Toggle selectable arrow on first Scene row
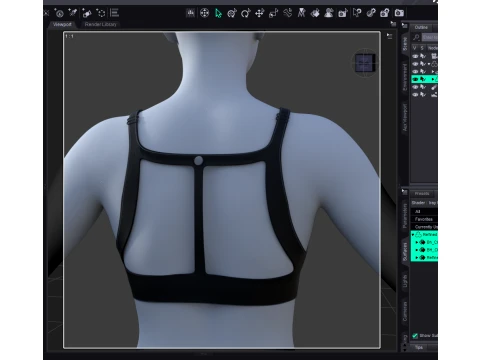This screenshot has height=360, width=480. point(423,56)
